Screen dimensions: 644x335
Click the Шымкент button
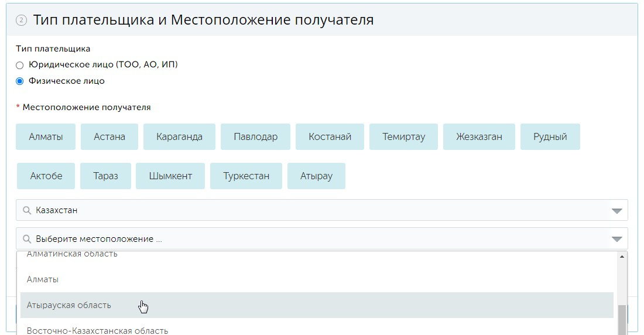(170, 176)
